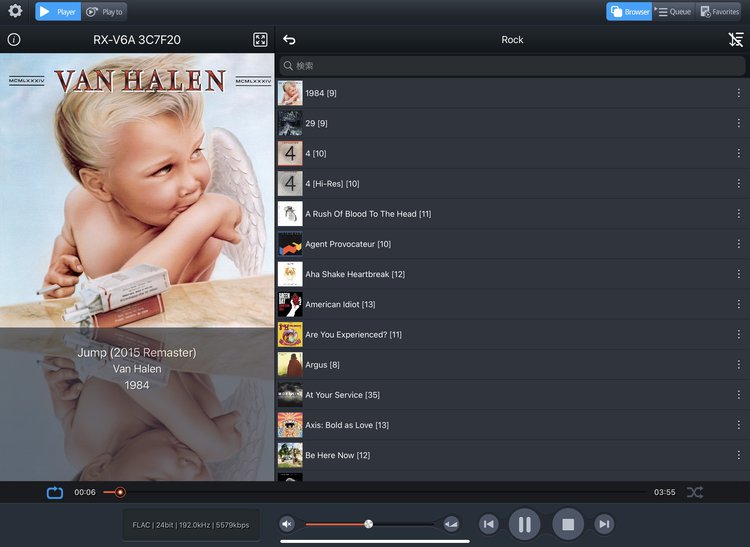The image size is (750, 547).
Task: Open more options for American Idiot
Action: point(739,304)
